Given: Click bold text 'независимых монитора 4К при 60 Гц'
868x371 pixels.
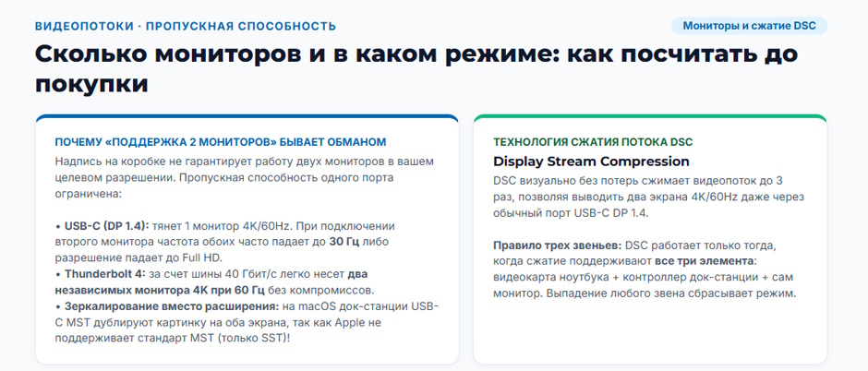Looking at the screenshot, I should 161,290.
